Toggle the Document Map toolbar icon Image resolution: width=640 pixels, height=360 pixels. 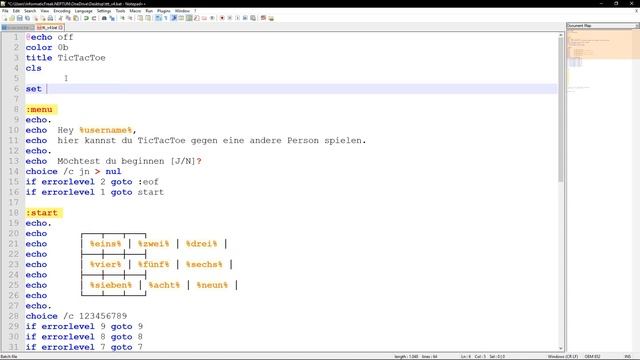point(189,18)
